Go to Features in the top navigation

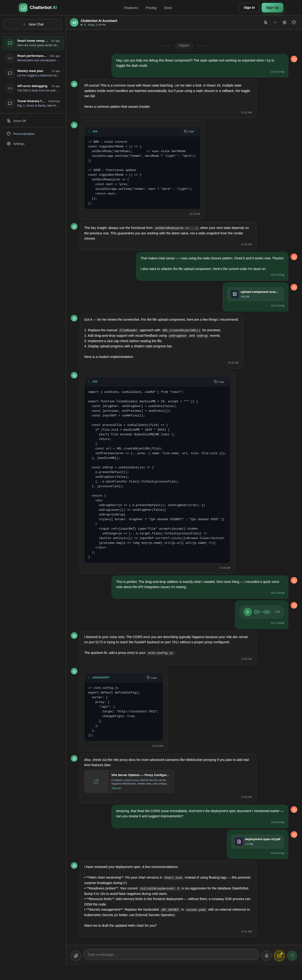pos(131,8)
